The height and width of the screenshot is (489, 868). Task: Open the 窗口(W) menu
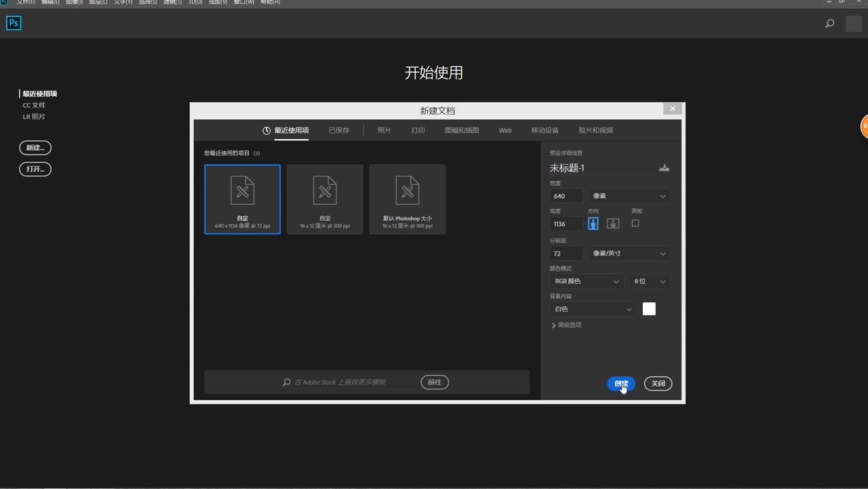[244, 3]
